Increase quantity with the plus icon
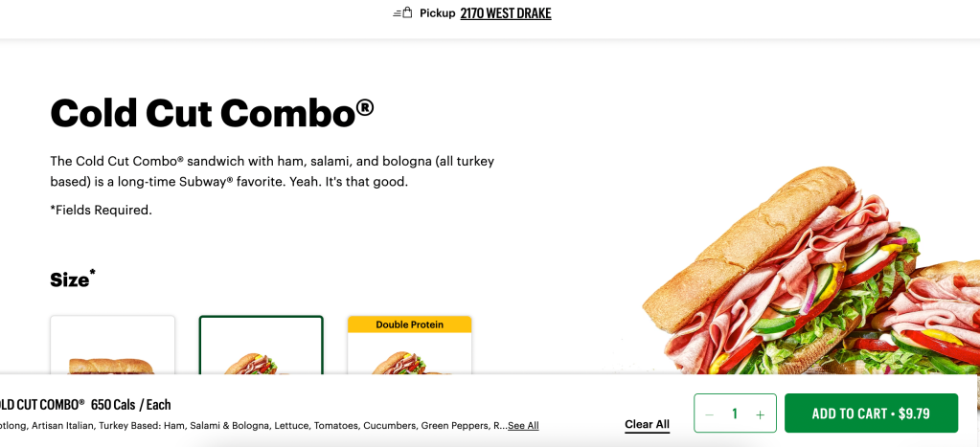Image resolution: width=980 pixels, height=447 pixels. point(760,414)
